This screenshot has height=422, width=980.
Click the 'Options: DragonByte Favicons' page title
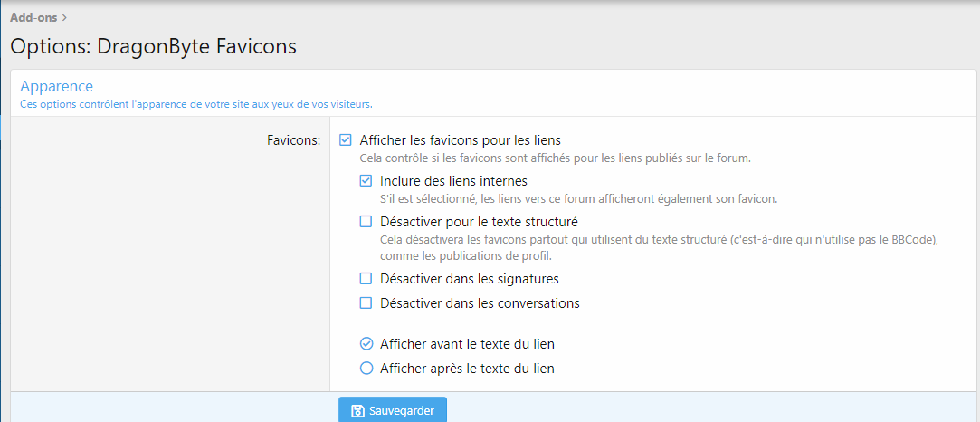coord(153,46)
